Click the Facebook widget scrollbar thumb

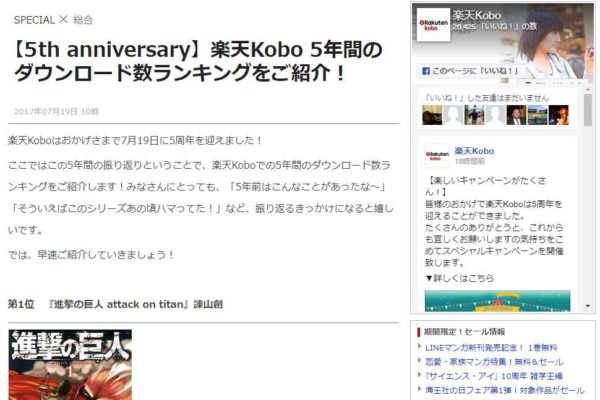coord(588,110)
